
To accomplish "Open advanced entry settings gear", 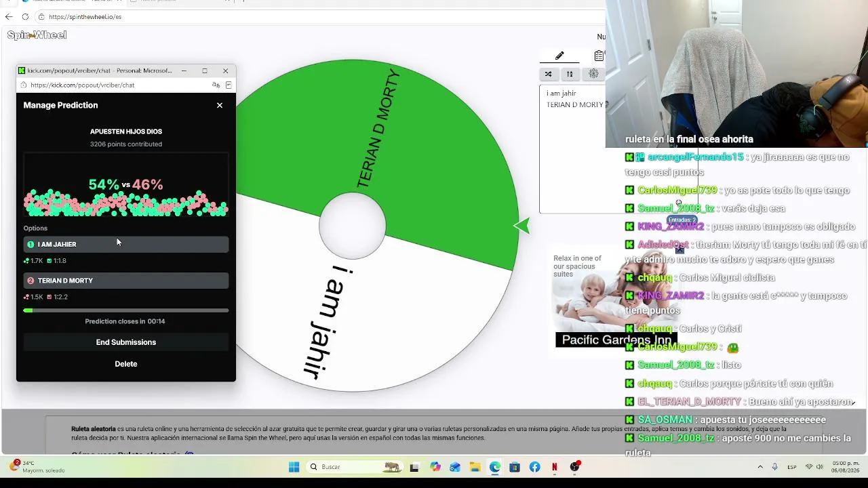I will point(593,74).
